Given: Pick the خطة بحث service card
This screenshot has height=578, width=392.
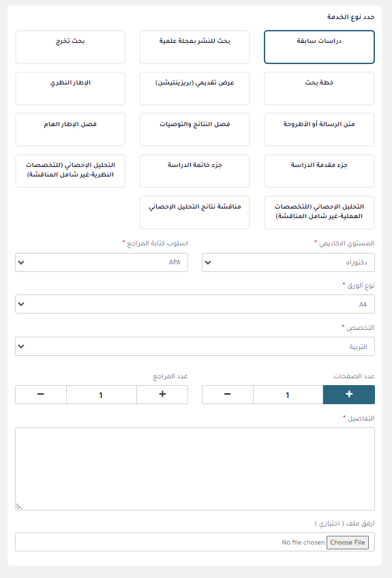Looking at the screenshot, I should (319, 89).
